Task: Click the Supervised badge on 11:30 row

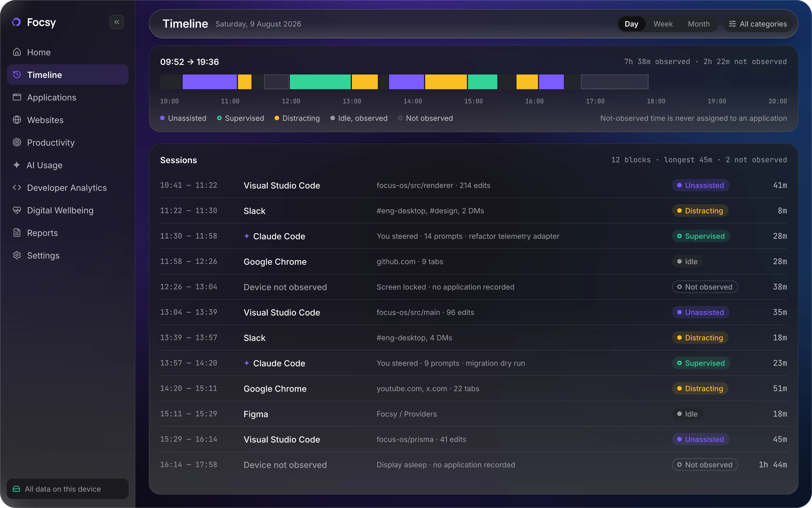Action: 701,236
